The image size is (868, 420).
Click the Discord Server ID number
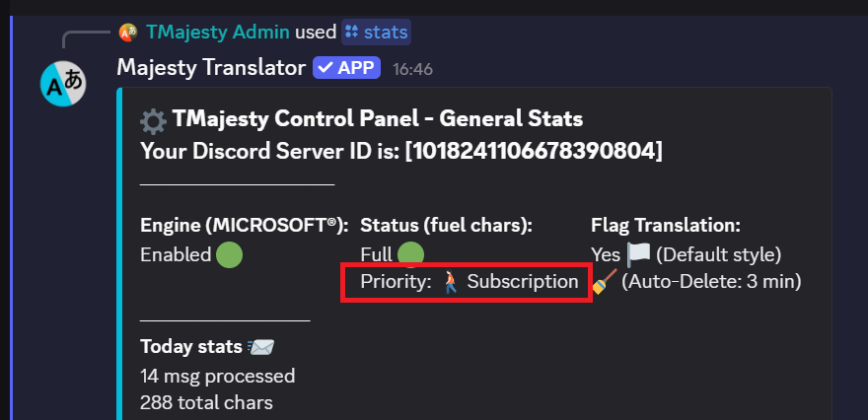(534, 151)
